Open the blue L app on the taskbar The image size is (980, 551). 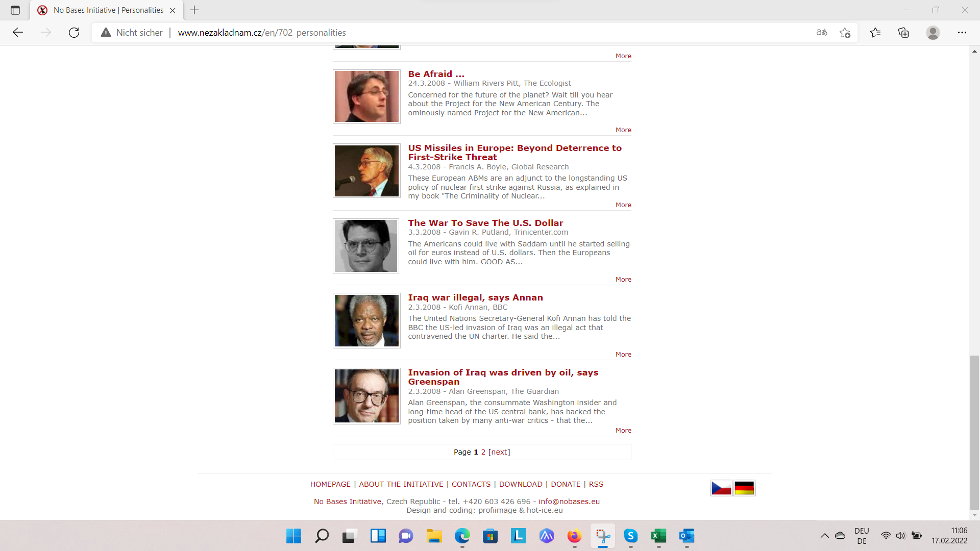518,536
